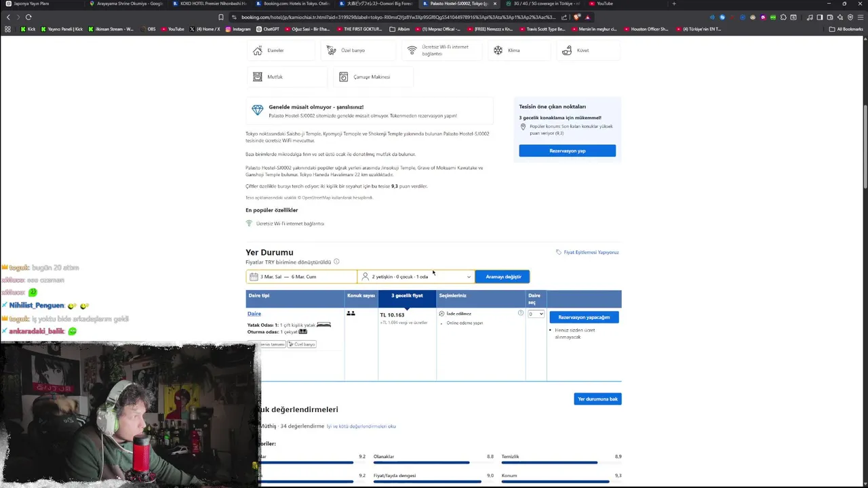Click the Aramayı değiştir button

pyautogui.click(x=502, y=277)
